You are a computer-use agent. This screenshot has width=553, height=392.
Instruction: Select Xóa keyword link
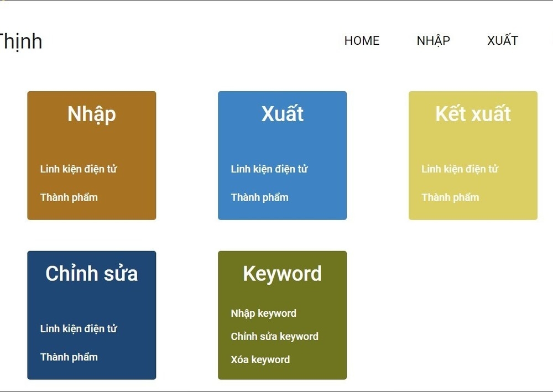click(260, 359)
